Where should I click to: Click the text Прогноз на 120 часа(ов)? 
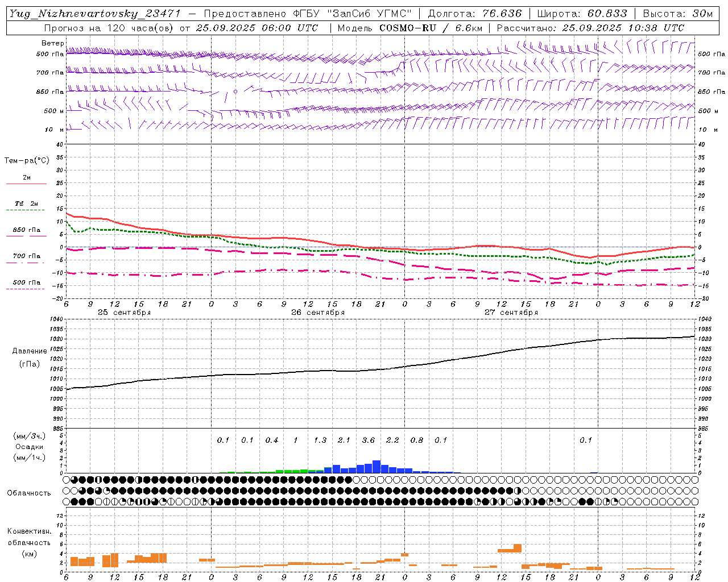tap(109, 28)
